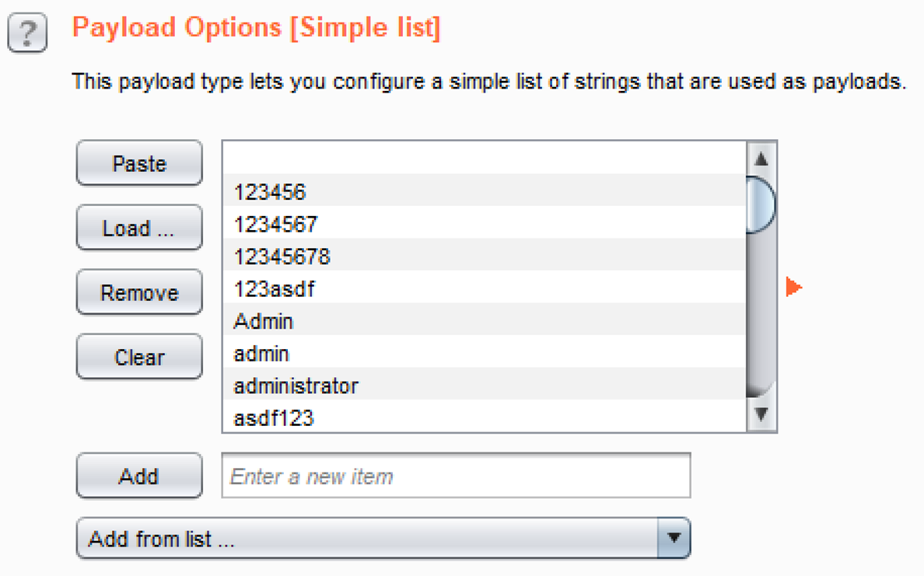The image size is (924, 576).
Task: Click the Load ... button
Action: pyautogui.click(x=139, y=228)
